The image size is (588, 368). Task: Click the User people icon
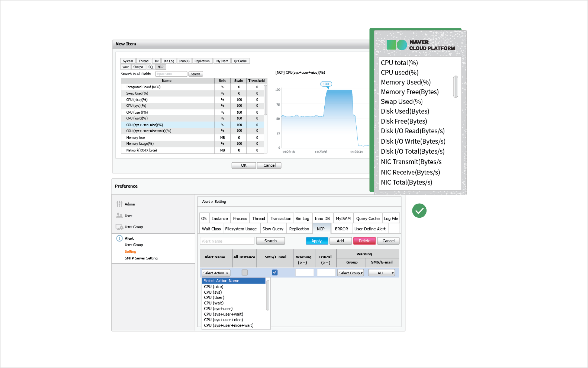coord(119,215)
